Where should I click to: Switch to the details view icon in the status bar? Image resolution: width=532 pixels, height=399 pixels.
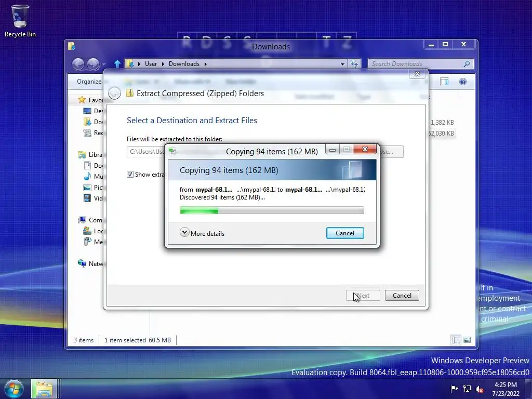(x=456, y=340)
